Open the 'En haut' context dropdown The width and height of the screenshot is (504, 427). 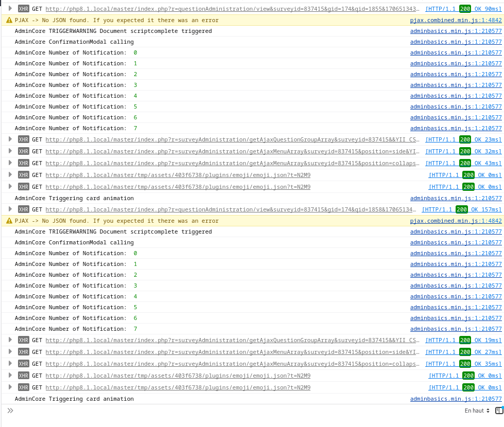[x=477, y=411]
